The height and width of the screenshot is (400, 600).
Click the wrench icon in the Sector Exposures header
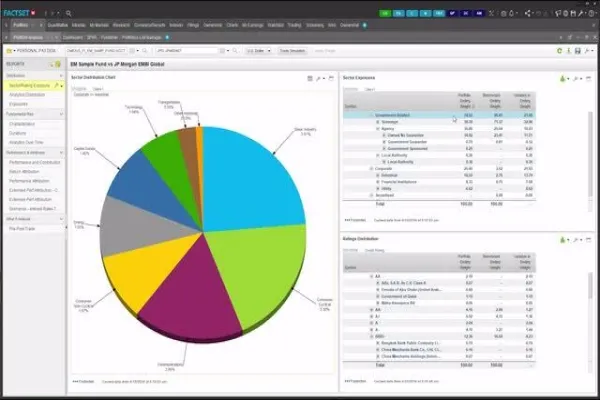[x=574, y=78]
